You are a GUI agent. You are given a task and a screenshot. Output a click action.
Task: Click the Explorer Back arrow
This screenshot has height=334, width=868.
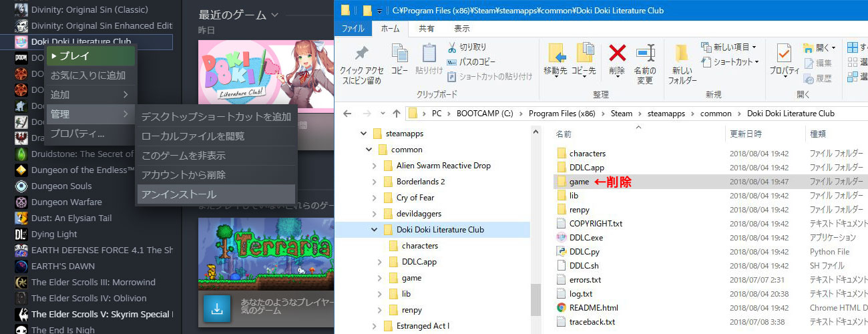click(x=347, y=114)
